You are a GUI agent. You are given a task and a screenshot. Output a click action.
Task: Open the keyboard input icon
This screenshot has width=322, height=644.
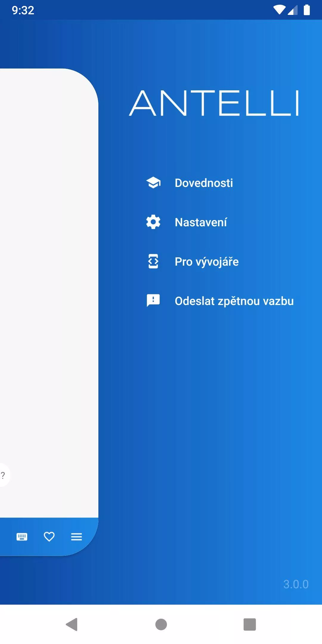coord(22,537)
